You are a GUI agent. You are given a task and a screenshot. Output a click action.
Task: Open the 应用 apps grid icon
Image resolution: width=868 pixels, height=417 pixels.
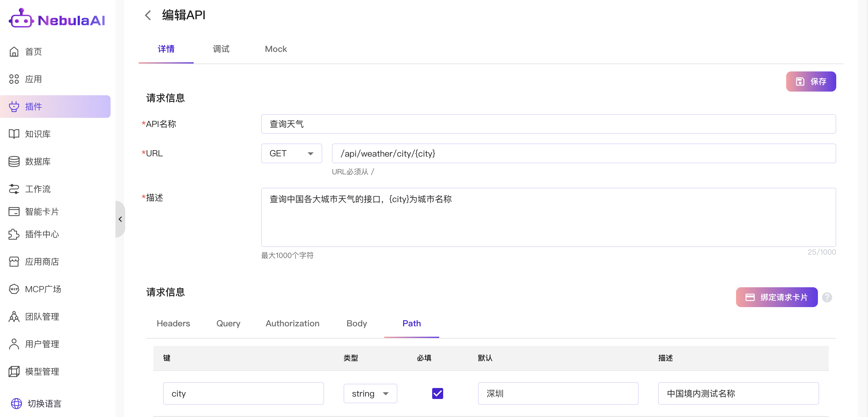click(14, 79)
